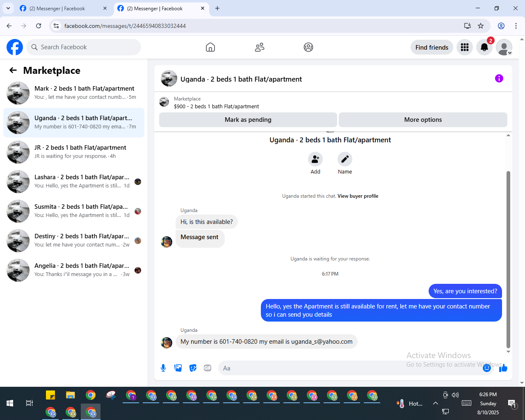Open Susmita conversation in list
The image size is (525, 420).
tap(74, 211)
